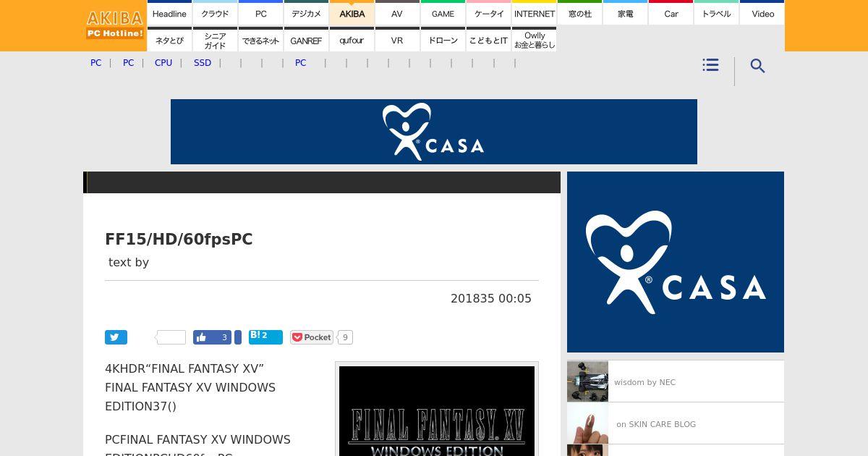
Task: Open the ネタとぴ tab
Action: [x=169, y=40]
